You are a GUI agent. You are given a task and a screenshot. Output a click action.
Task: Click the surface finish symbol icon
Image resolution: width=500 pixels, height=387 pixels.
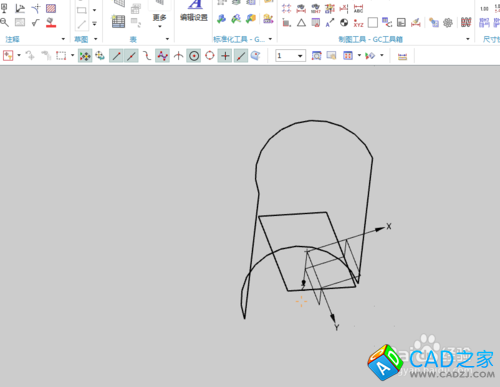pyautogui.click(x=35, y=23)
